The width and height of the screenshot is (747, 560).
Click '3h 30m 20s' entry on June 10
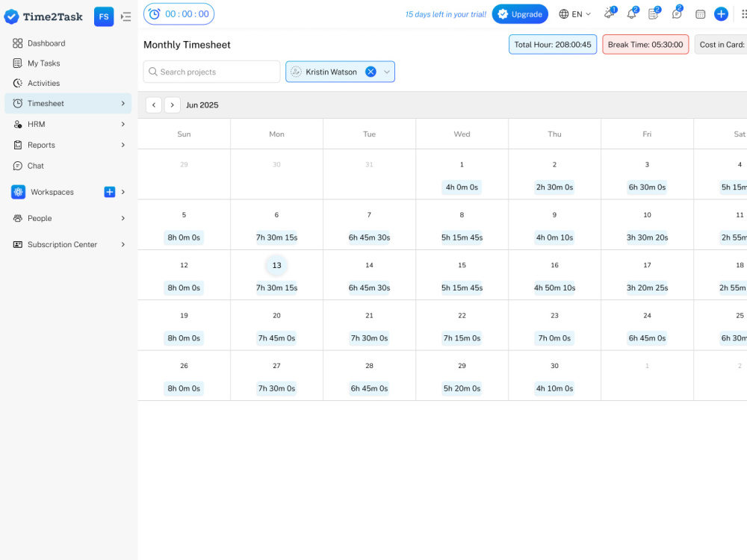pos(647,237)
